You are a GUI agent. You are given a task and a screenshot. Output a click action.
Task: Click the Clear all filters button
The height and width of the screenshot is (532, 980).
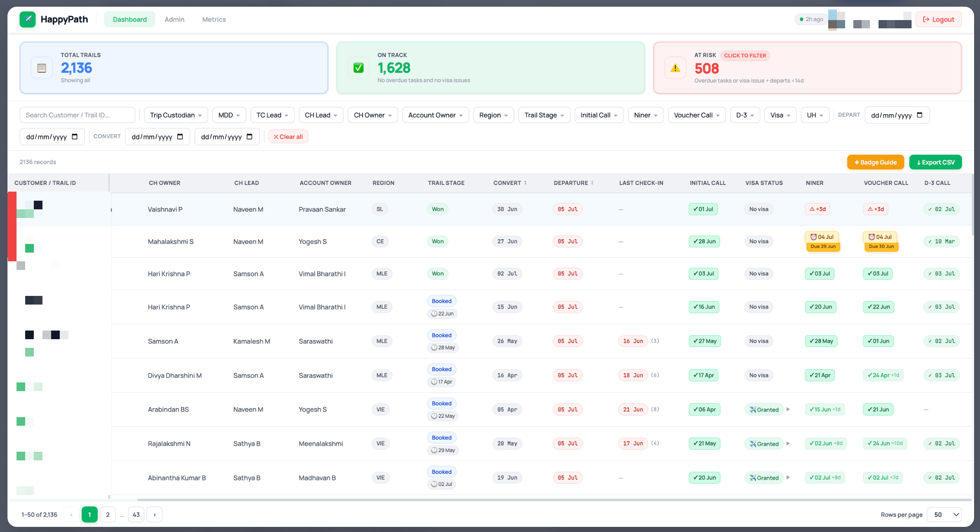(288, 137)
